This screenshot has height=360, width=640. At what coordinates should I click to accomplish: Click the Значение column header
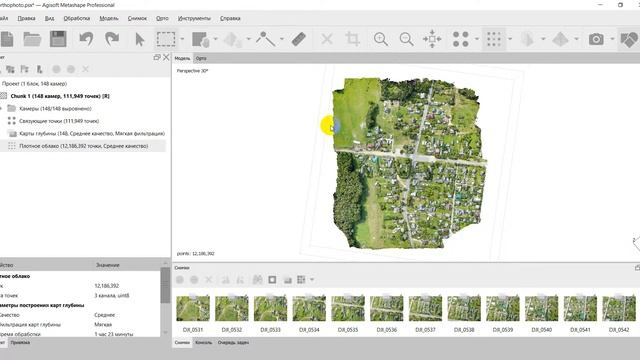108,265
